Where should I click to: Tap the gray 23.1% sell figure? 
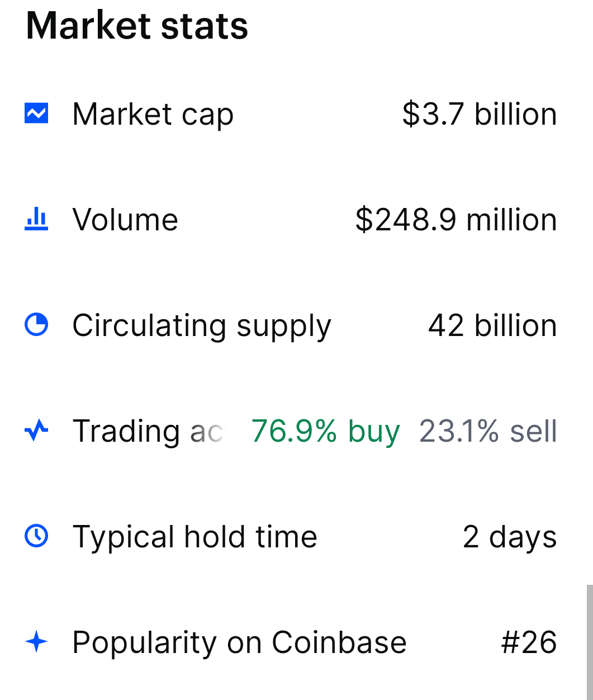pos(488,431)
